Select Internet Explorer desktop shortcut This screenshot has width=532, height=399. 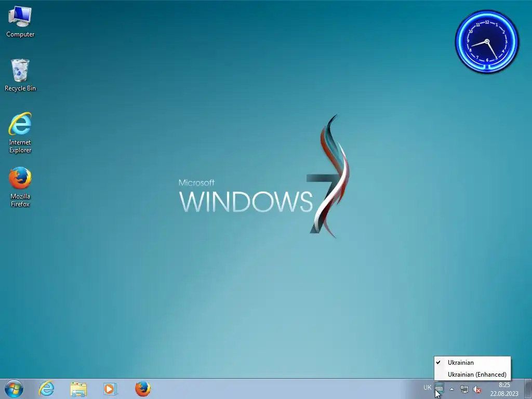[20, 132]
